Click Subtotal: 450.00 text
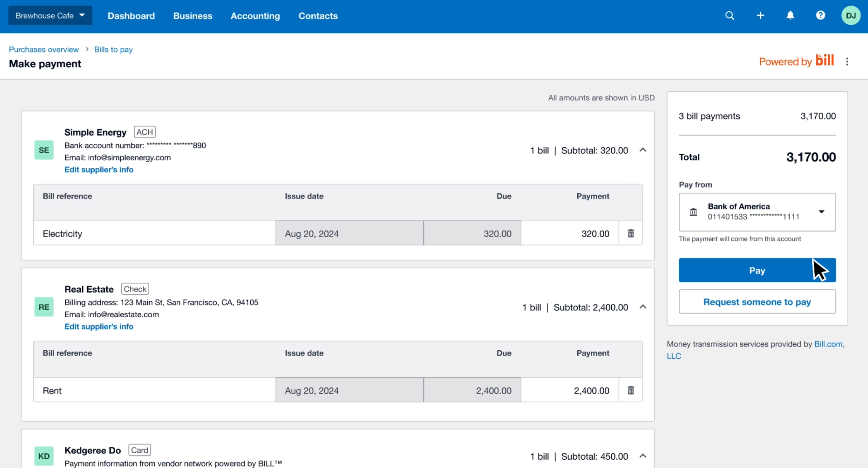The width and height of the screenshot is (868, 468). (x=594, y=457)
